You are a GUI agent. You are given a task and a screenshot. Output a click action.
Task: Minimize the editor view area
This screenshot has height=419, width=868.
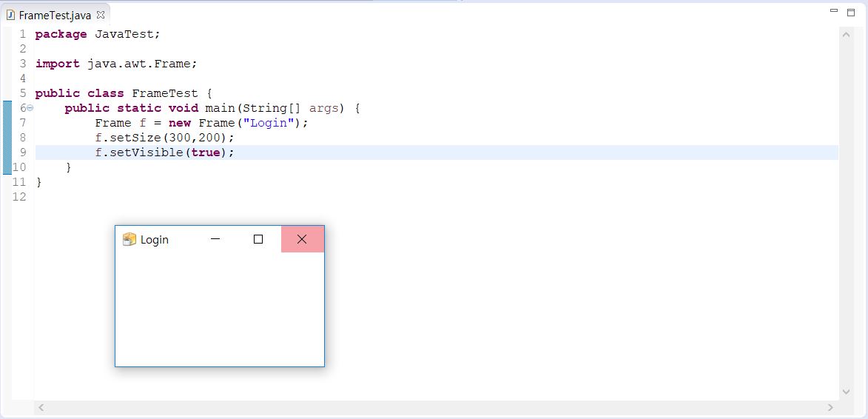834,10
